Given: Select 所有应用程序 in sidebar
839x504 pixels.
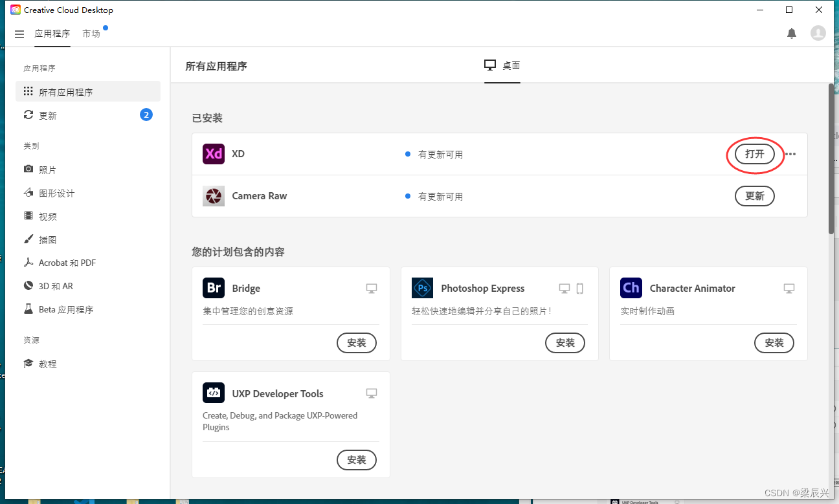Looking at the screenshot, I should point(88,92).
